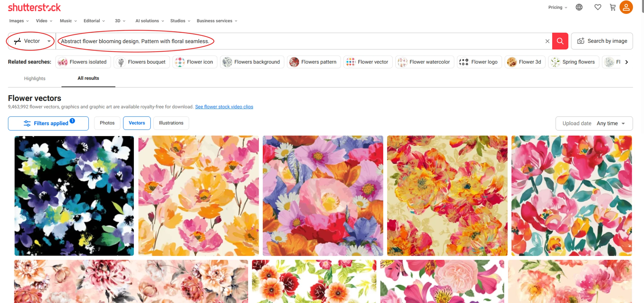This screenshot has width=644, height=303.
Task: Expand the Images menu
Action: [19, 21]
